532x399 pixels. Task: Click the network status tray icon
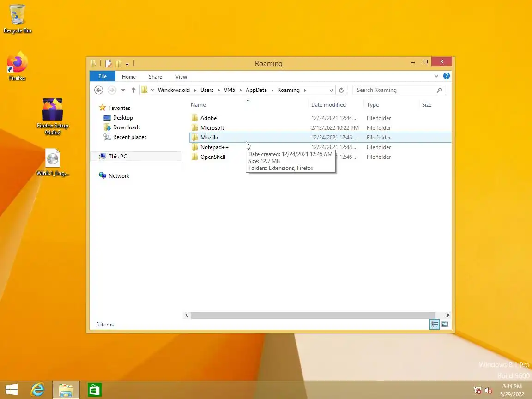pos(478,390)
